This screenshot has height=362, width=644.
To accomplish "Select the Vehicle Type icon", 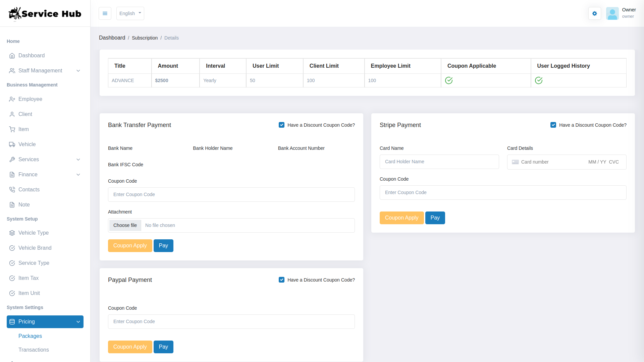I will click(12, 233).
